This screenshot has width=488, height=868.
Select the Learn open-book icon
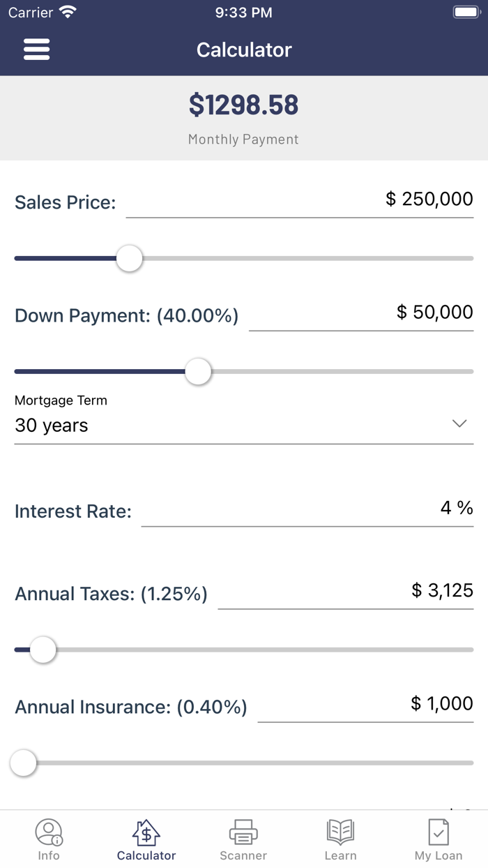pyautogui.click(x=340, y=831)
